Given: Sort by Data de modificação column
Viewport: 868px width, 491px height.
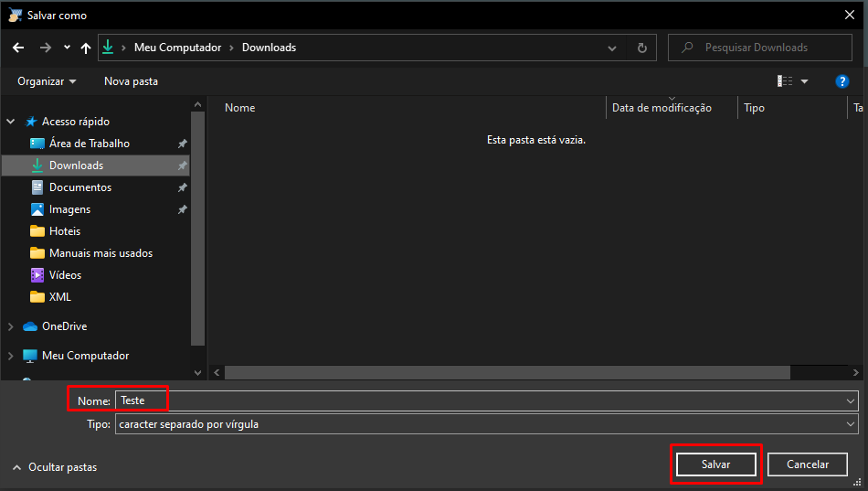Looking at the screenshot, I should pos(662,108).
